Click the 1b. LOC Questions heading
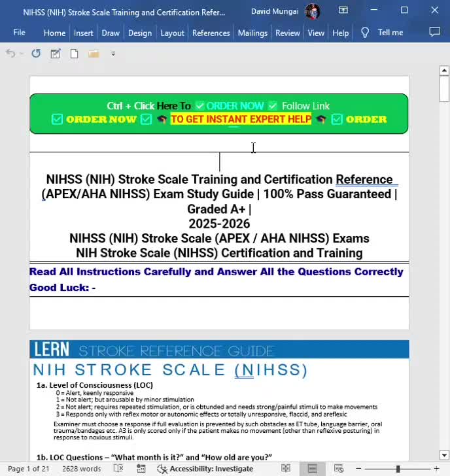Screen dimensions: 450x476 pyautogui.click(x=154, y=457)
